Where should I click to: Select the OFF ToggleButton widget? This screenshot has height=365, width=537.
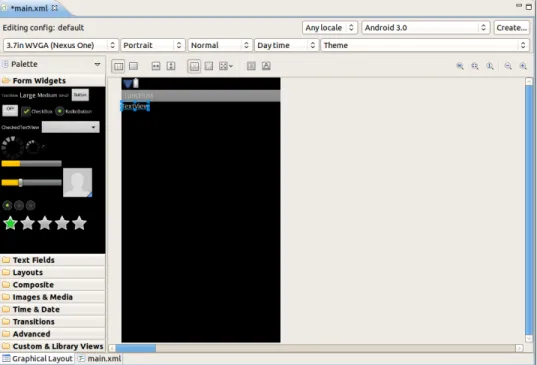tap(10, 110)
